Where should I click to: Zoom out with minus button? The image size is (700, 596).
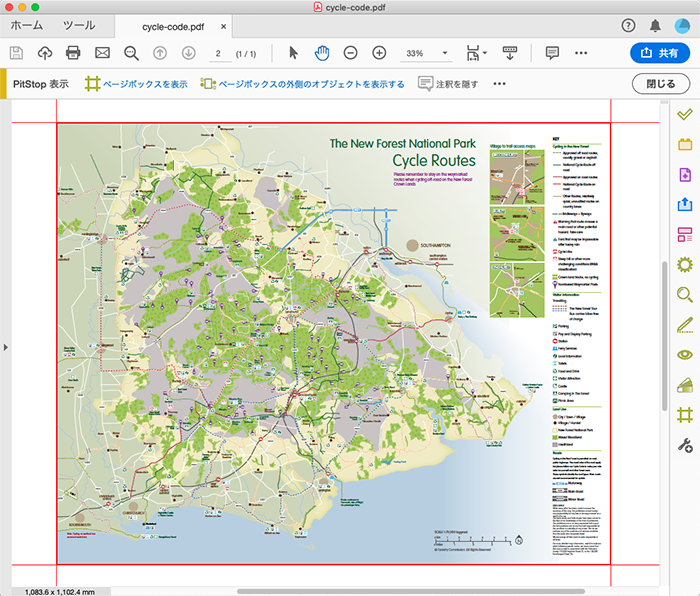350,53
